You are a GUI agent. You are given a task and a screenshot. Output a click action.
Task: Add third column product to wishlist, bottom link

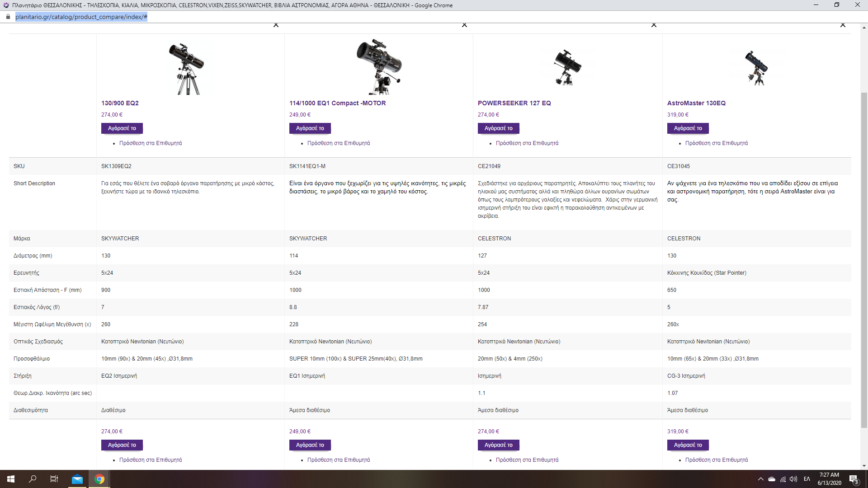coord(527,460)
